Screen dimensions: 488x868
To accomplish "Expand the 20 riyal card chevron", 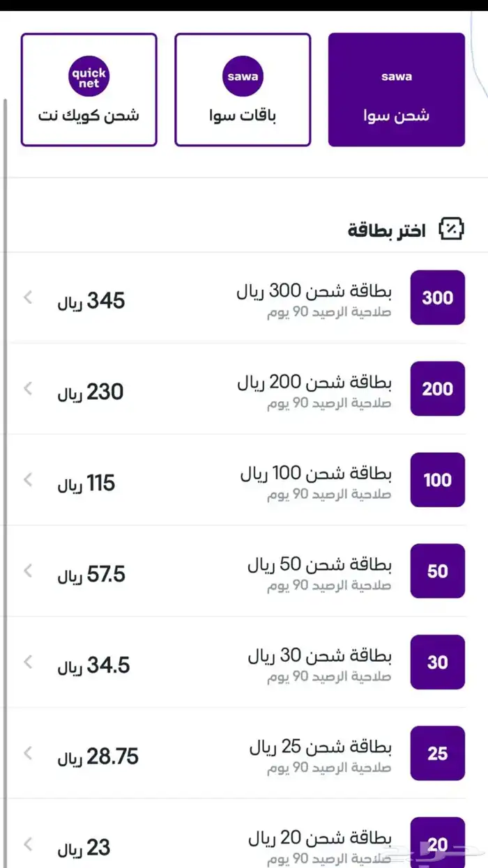I will click(x=28, y=843).
